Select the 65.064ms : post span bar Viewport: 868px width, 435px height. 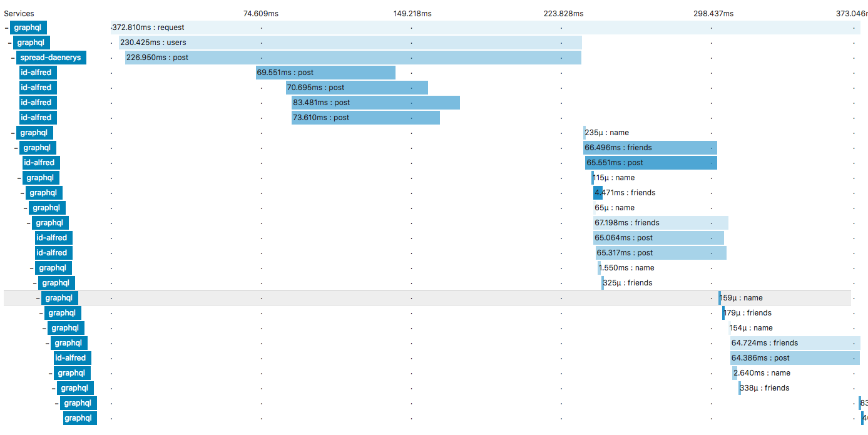(658, 238)
